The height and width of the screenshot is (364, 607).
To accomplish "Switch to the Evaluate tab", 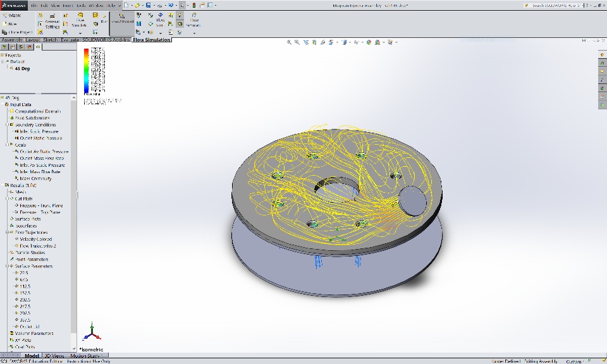I will coord(70,40).
